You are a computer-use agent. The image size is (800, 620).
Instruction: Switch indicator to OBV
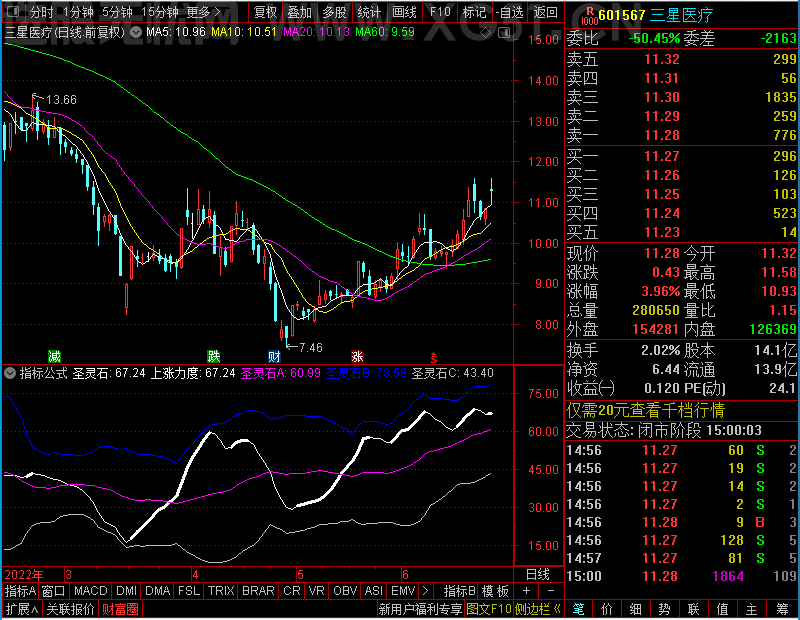[x=345, y=591]
